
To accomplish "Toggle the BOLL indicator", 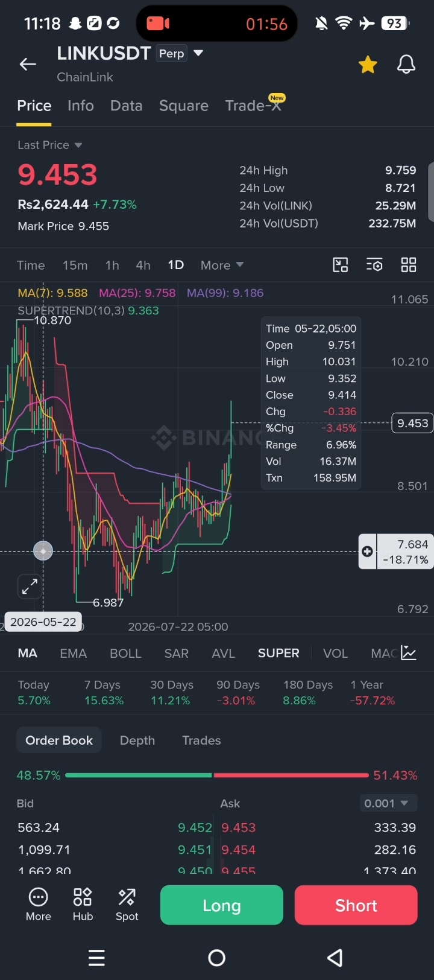I will (x=125, y=653).
